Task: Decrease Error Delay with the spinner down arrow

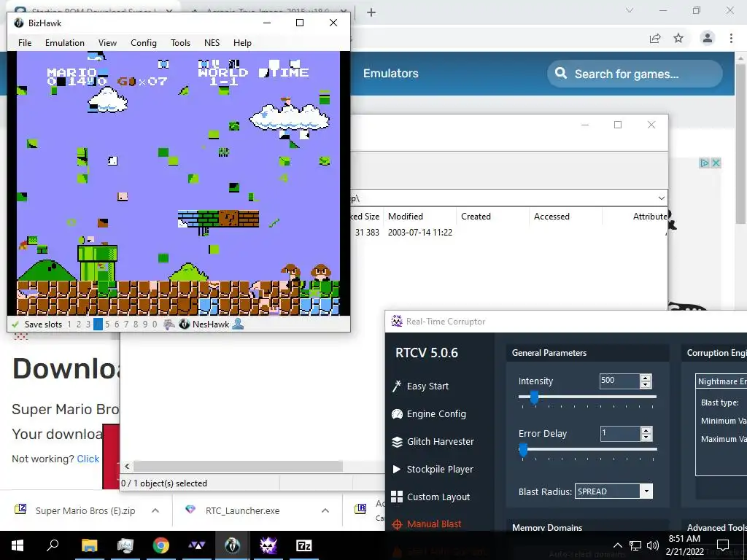Action: click(646, 437)
